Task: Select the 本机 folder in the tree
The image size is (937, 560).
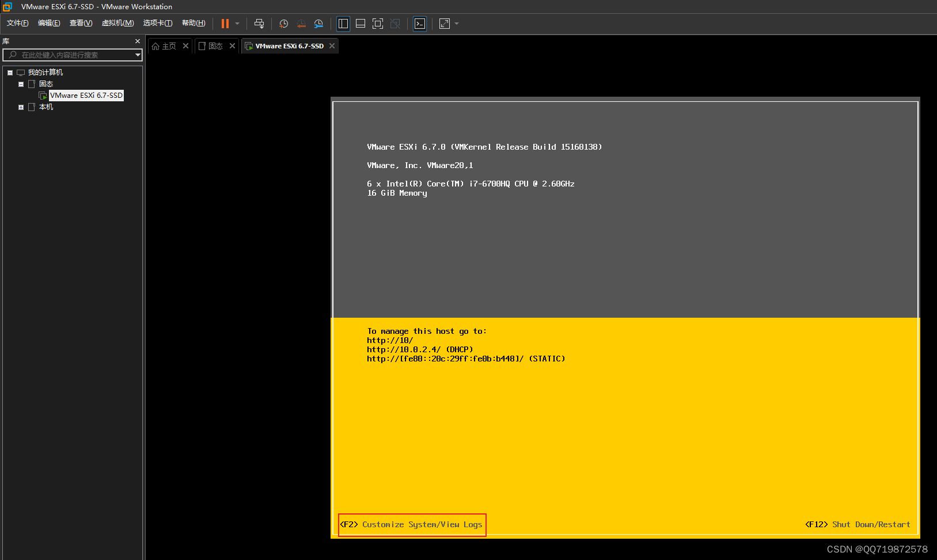Action: coord(46,107)
